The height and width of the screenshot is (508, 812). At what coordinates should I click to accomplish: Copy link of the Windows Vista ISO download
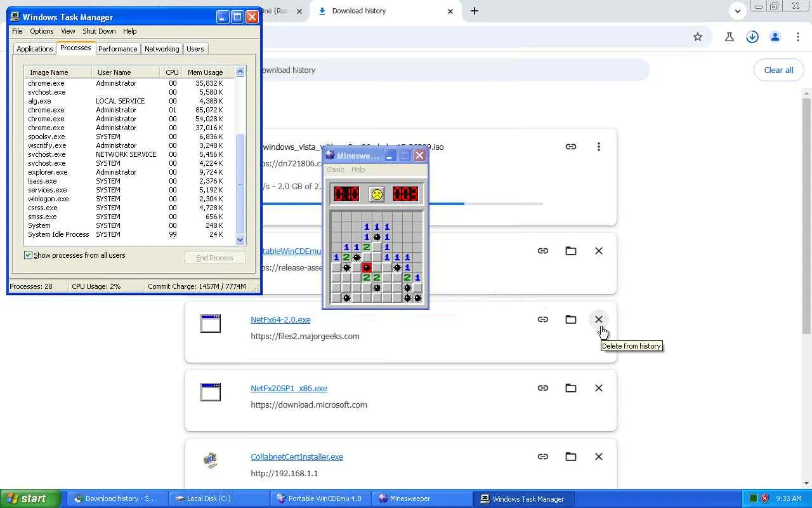[571, 147]
